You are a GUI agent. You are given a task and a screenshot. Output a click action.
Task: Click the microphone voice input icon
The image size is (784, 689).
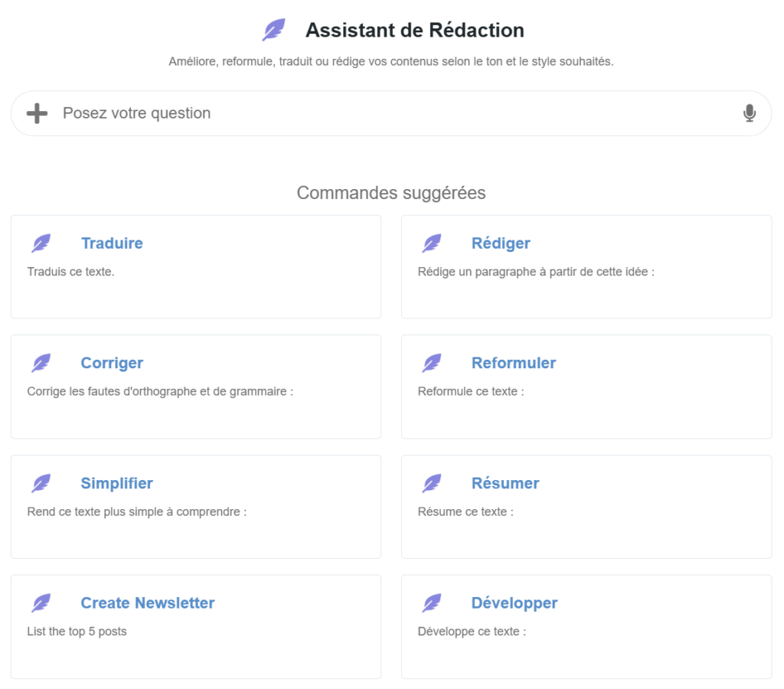tap(750, 113)
